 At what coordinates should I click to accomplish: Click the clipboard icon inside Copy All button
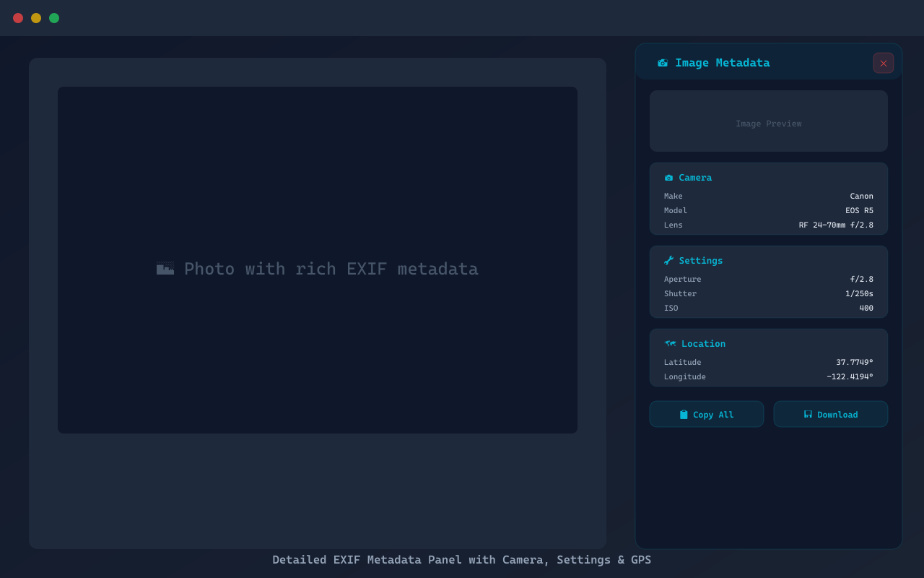(x=683, y=414)
